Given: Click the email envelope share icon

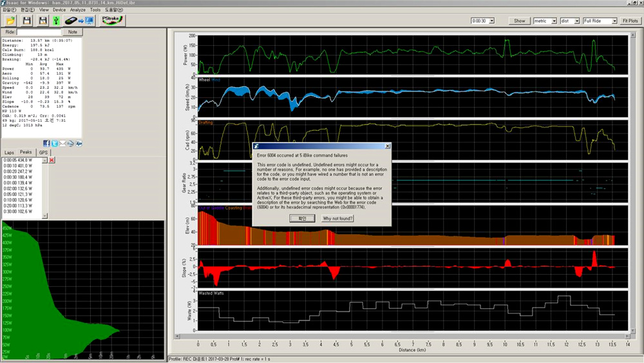Looking at the screenshot, I should (62, 143).
